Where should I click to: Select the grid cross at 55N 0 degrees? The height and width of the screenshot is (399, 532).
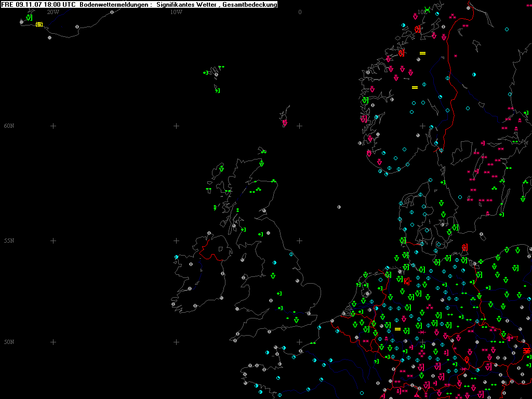[300, 241]
